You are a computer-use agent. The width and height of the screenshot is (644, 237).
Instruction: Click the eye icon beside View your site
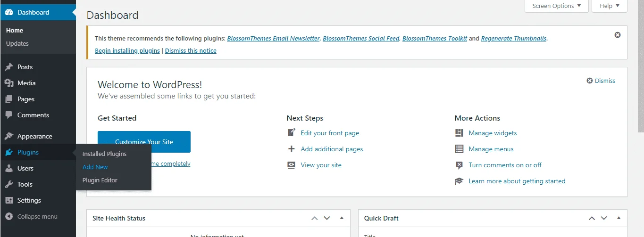[x=292, y=165]
